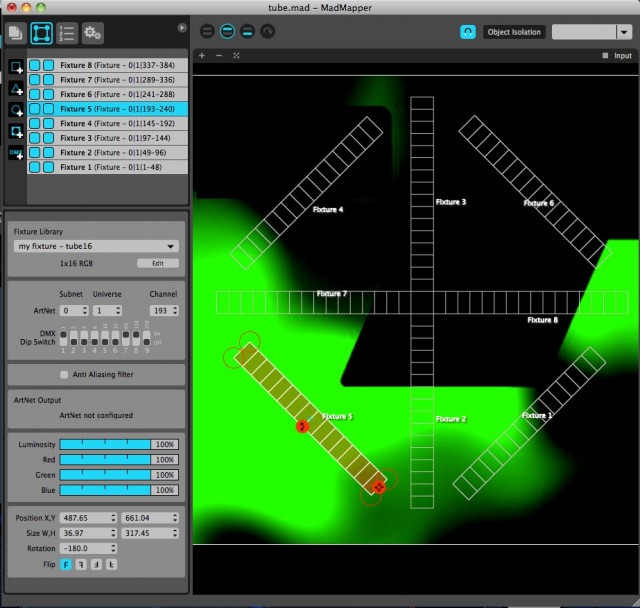Enable the Anti Aliasing filter checkbox
Image resolution: width=640 pixels, height=608 pixels.
[65, 375]
